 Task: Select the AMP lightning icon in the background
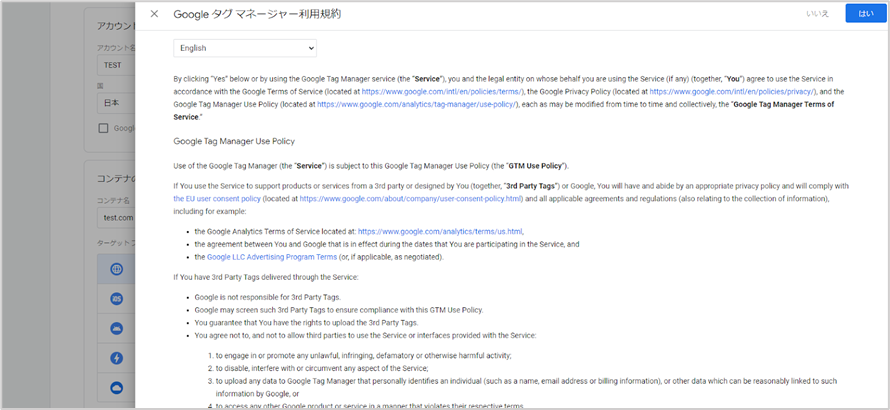[x=116, y=358]
